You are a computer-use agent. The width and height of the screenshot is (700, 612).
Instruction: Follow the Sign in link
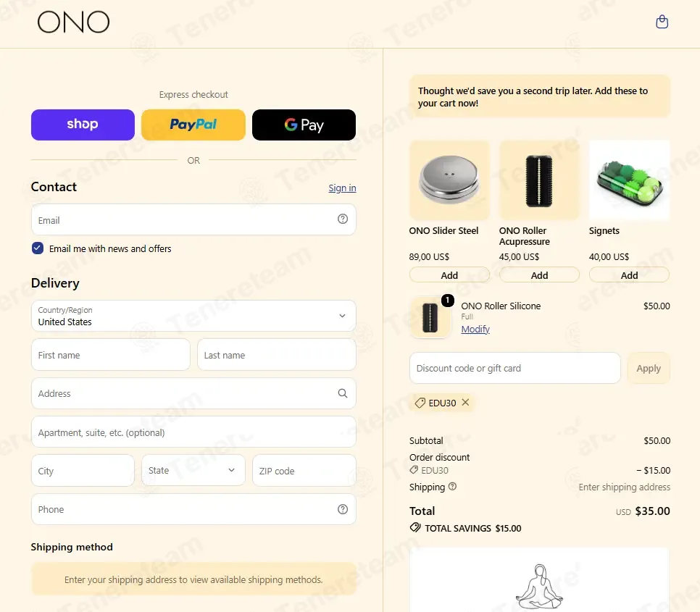click(x=342, y=188)
